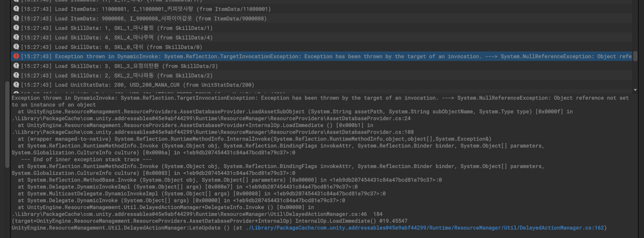Click '--- End of inner exception stack trace ---'

tap(87, 160)
